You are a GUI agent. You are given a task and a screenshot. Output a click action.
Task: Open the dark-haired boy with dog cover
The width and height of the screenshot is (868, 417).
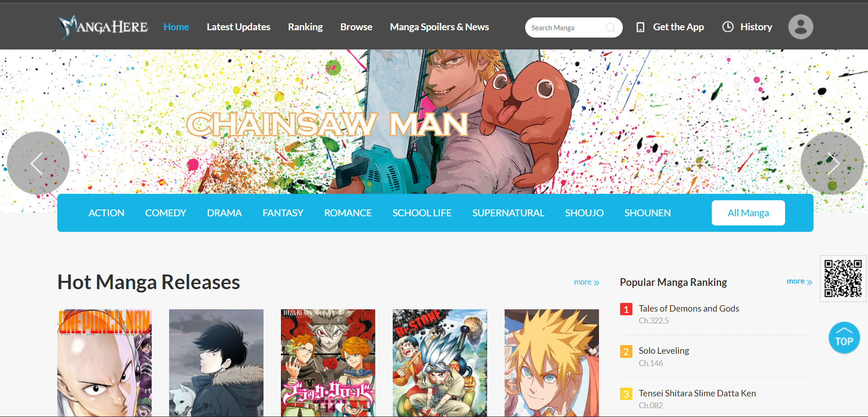[x=216, y=363]
